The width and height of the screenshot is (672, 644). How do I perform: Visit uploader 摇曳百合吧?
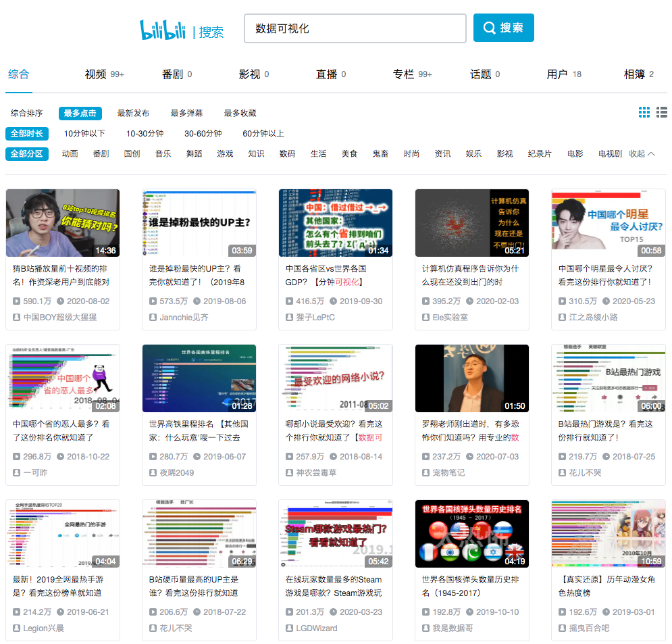(x=589, y=628)
